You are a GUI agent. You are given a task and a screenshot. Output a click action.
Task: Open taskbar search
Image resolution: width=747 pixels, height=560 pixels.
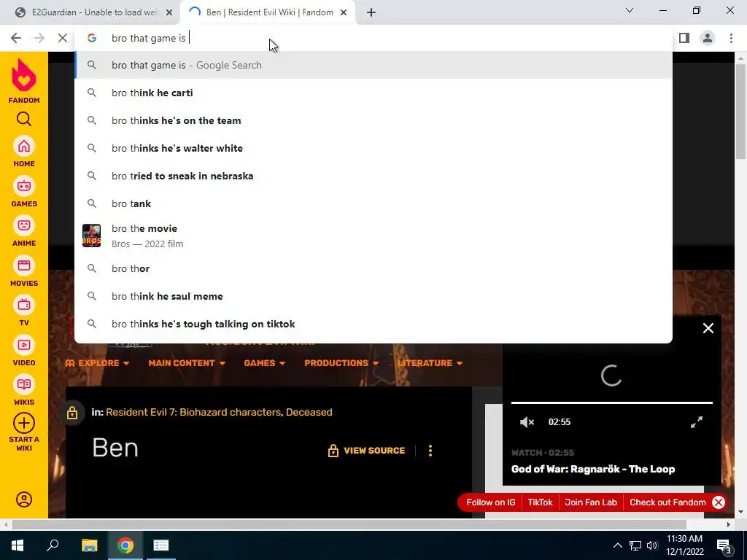(53, 545)
